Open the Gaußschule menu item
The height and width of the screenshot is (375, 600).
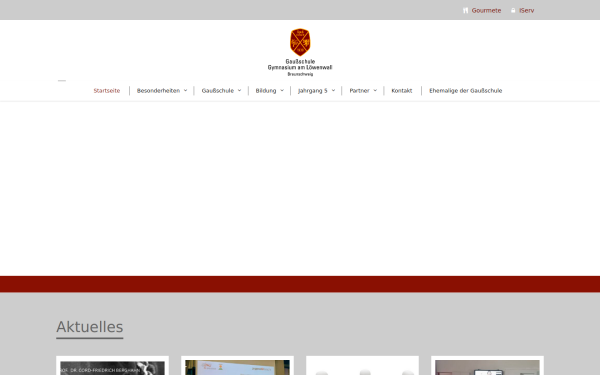click(218, 91)
